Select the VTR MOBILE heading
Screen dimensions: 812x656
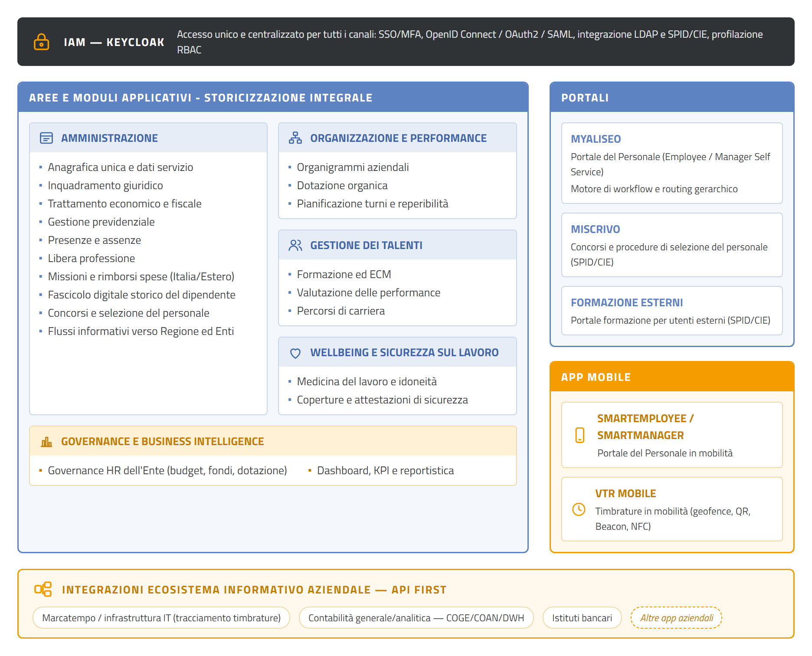pos(625,493)
